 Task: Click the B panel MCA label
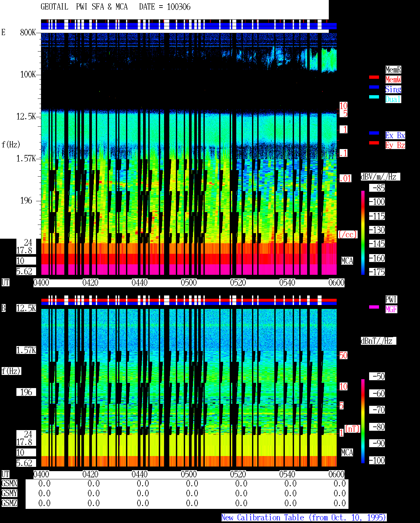[x=347, y=453]
